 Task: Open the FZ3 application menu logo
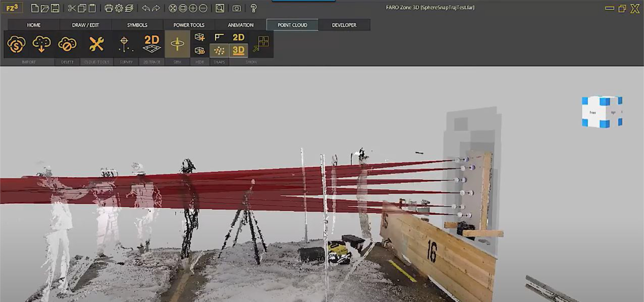click(x=12, y=8)
